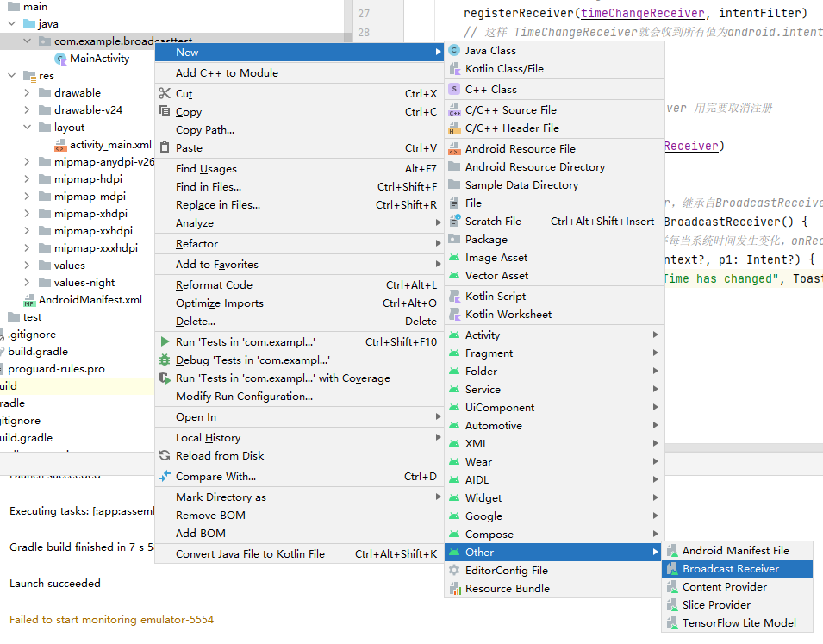This screenshot has width=823, height=644.
Task: Open the Fragment submenu
Action: (554, 353)
